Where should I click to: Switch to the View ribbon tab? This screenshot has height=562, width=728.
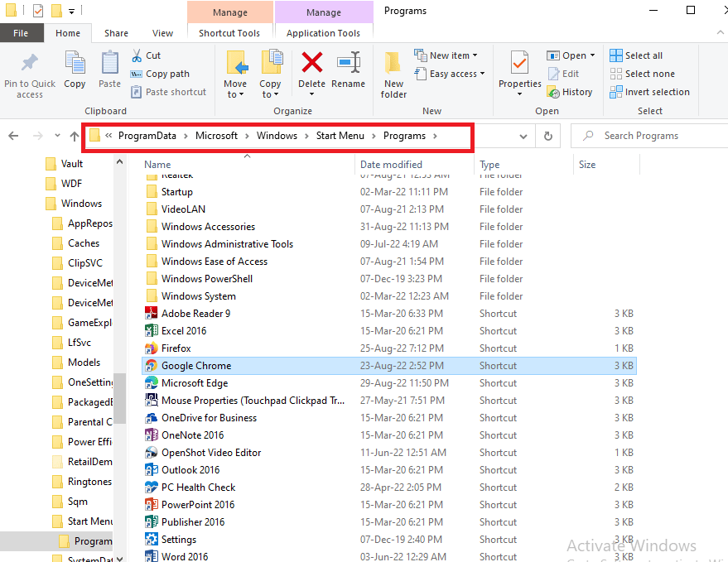(x=162, y=33)
